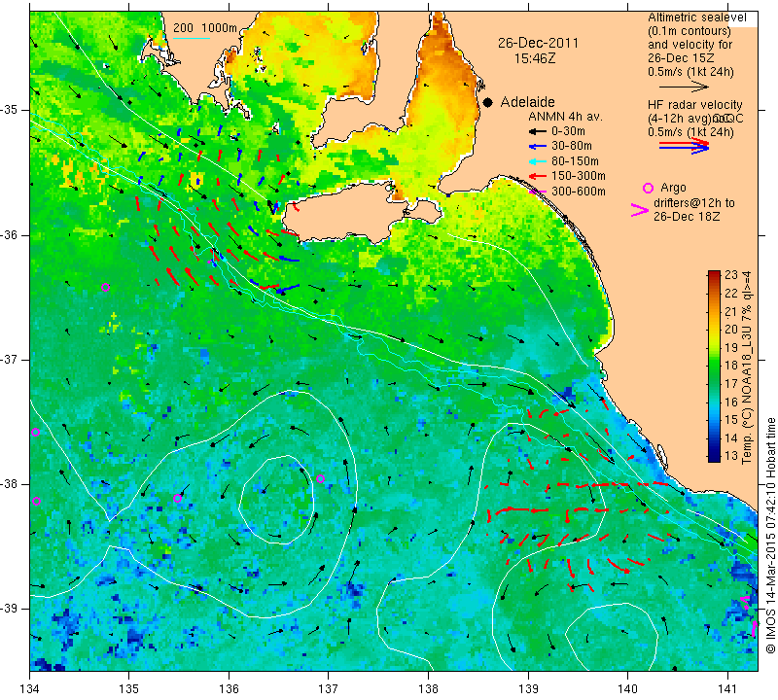This screenshot has width=778, height=700.
Task: Click the magenta drifters chevron symbol
Action: (x=640, y=210)
